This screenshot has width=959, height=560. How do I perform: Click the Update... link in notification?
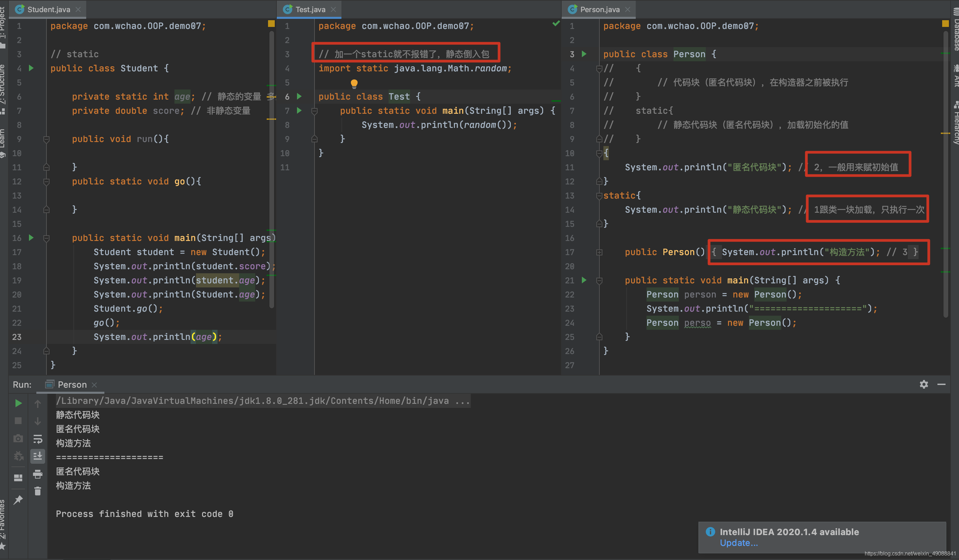tap(739, 543)
